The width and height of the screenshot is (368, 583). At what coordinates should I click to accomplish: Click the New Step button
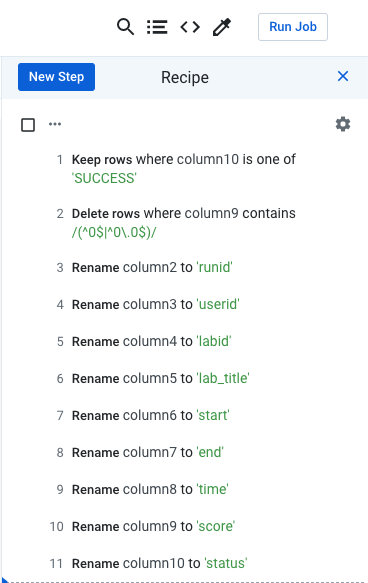57,77
